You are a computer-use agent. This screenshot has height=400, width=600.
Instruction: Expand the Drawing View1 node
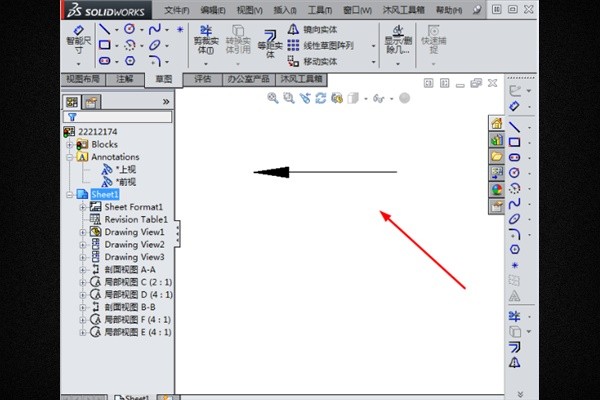(x=83, y=232)
